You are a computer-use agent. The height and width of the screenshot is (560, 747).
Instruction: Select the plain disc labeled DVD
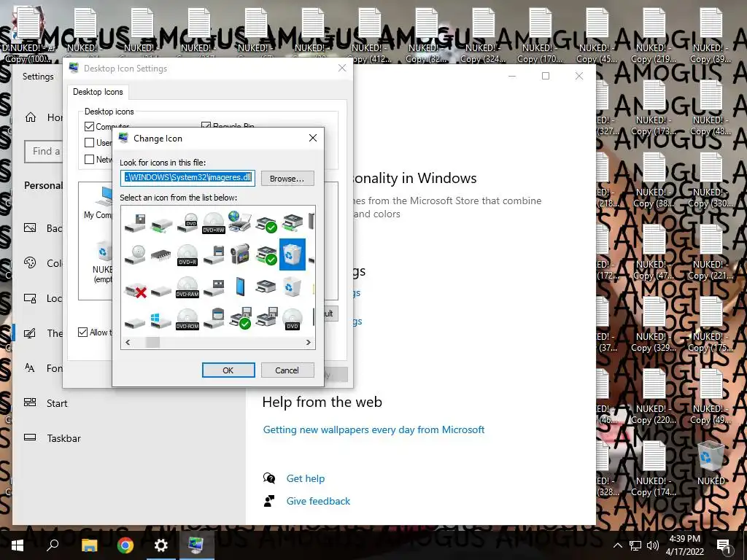[x=292, y=319]
